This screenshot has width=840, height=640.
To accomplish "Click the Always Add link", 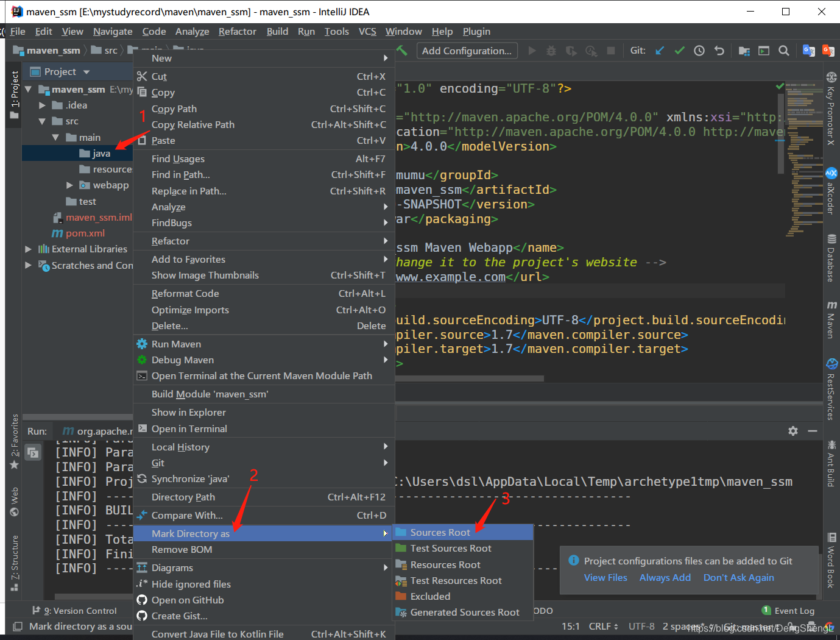I will tap(665, 578).
